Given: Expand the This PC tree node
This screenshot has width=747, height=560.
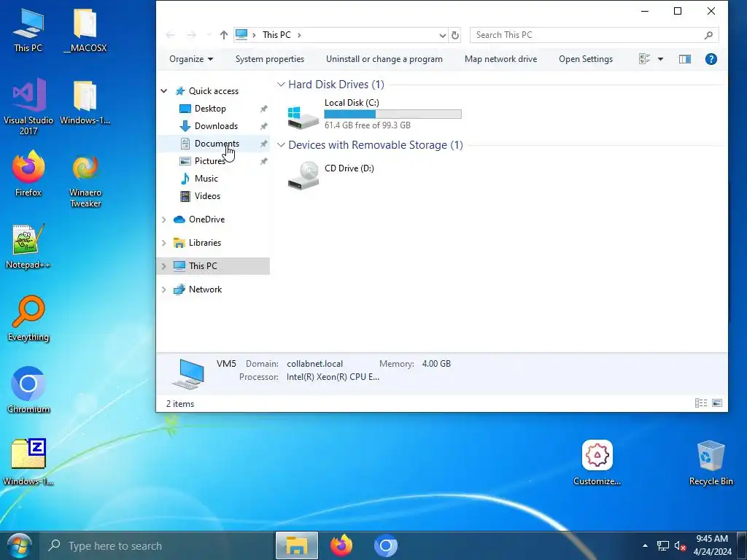Looking at the screenshot, I should click(164, 266).
